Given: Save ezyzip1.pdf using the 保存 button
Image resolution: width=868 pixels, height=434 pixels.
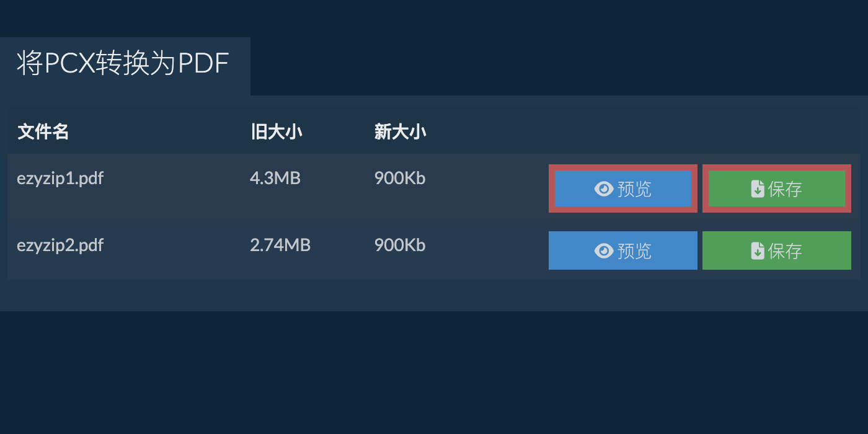Looking at the screenshot, I should pos(777,188).
